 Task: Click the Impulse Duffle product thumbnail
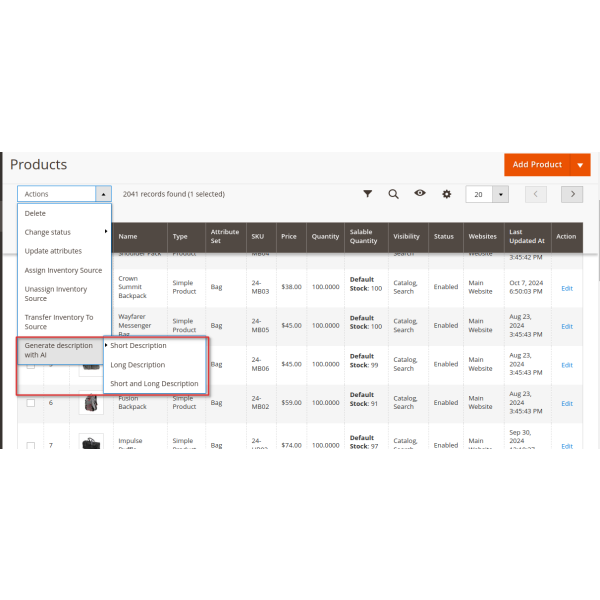[x=91, y=442]
